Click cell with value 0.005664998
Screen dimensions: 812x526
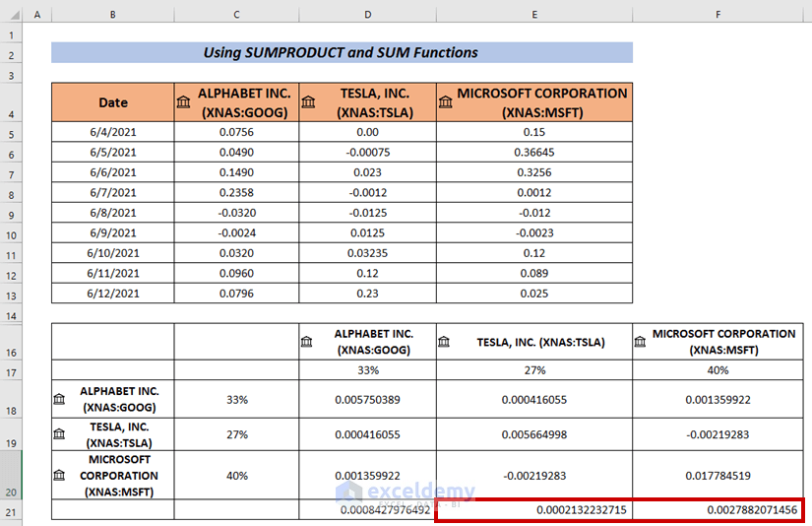point(534,434)
